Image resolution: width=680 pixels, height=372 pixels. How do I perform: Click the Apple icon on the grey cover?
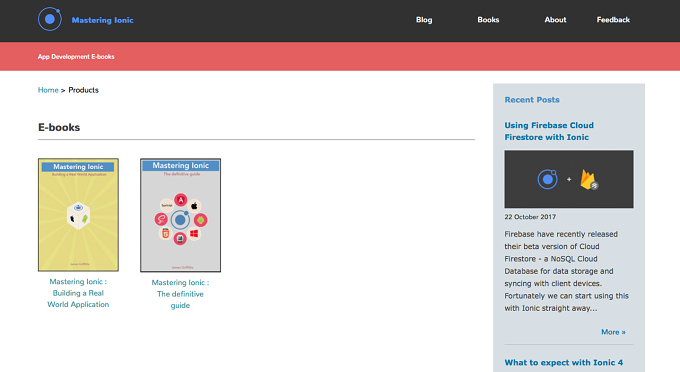pos(194,206)
